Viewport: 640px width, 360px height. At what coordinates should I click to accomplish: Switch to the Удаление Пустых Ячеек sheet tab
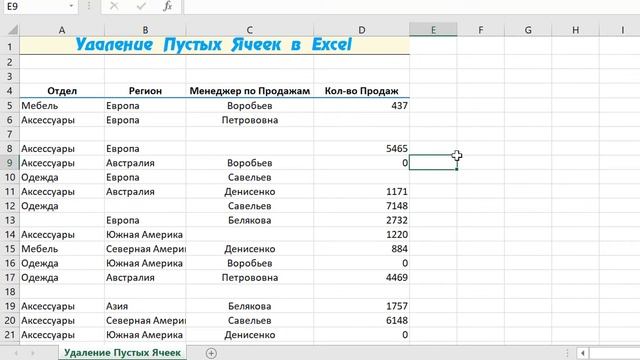[122, 353]
